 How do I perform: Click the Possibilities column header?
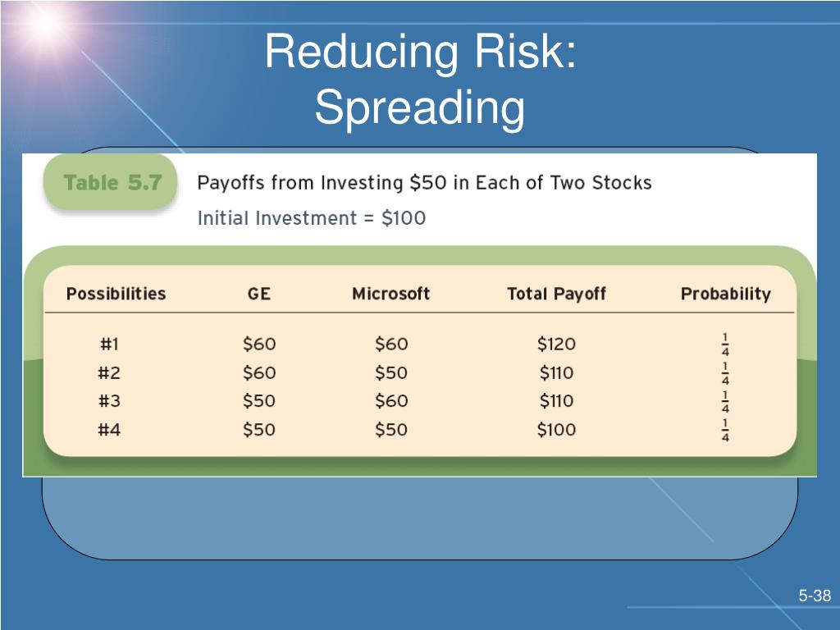pos(116,294)
